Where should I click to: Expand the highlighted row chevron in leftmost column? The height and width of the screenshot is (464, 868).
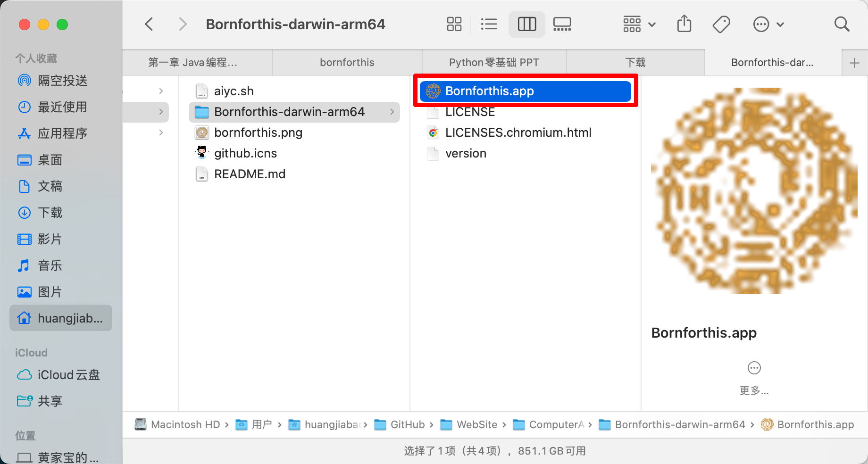click(161, 112)
